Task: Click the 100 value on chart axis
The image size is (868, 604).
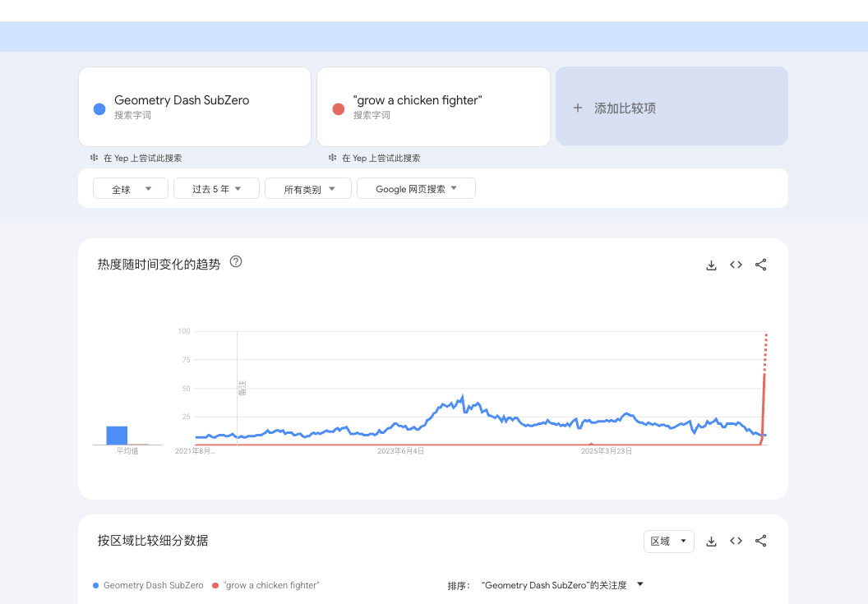Action: [184, 331]
